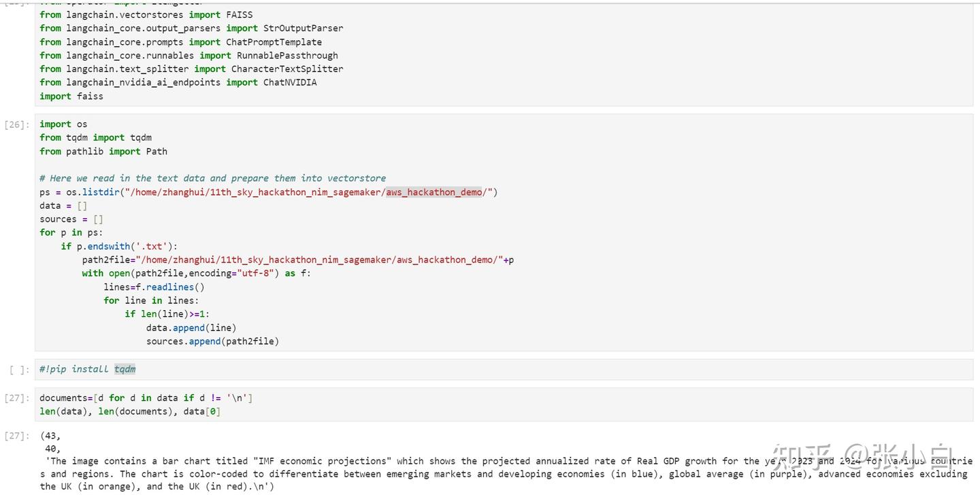Click into the '#!pip install tqdm' cell
The image size is (980, 497).
pos(88,369)
